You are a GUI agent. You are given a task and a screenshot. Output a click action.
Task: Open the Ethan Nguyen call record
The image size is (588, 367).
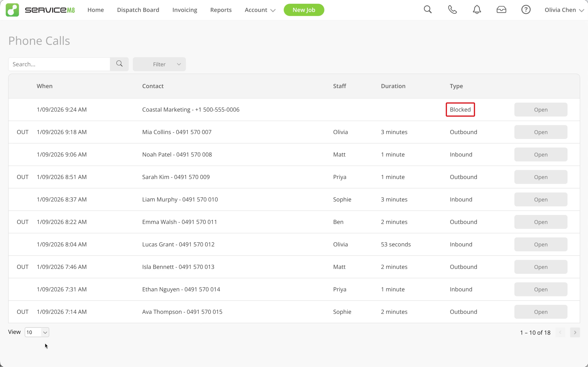541,289
